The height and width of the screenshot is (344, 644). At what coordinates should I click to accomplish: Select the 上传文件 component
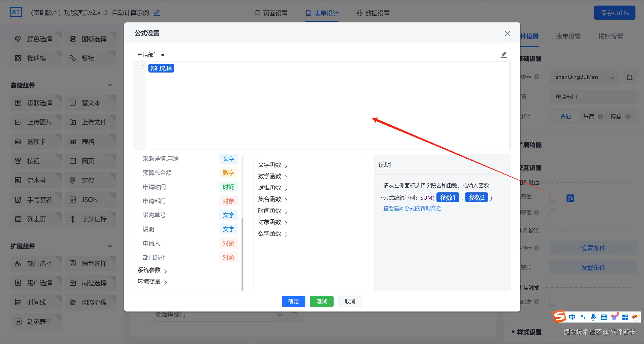(x=91, y=122)
